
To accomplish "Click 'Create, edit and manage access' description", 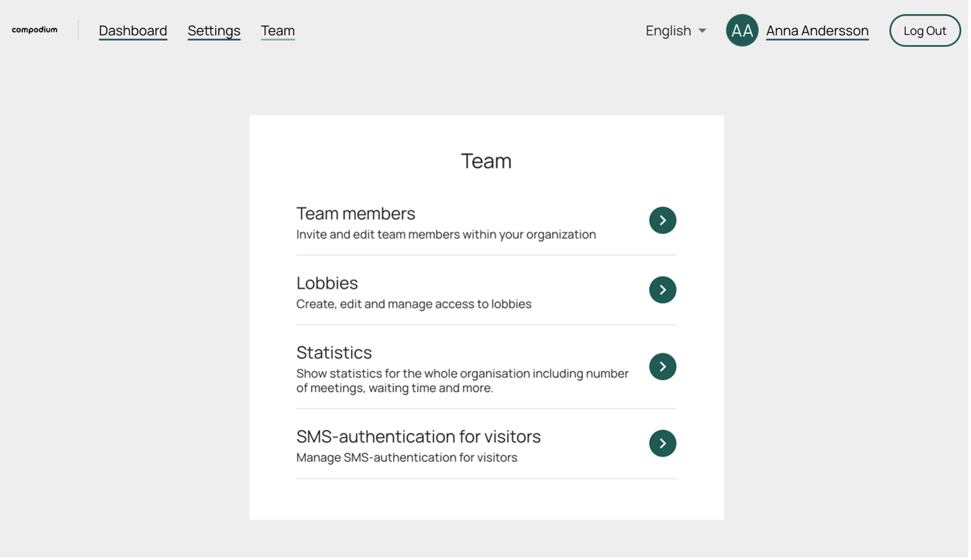I will click(415, 304).
